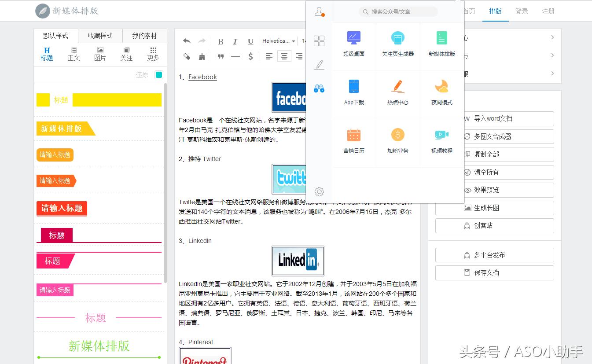Toggle italic formatting in the editor

pos(235,41)
